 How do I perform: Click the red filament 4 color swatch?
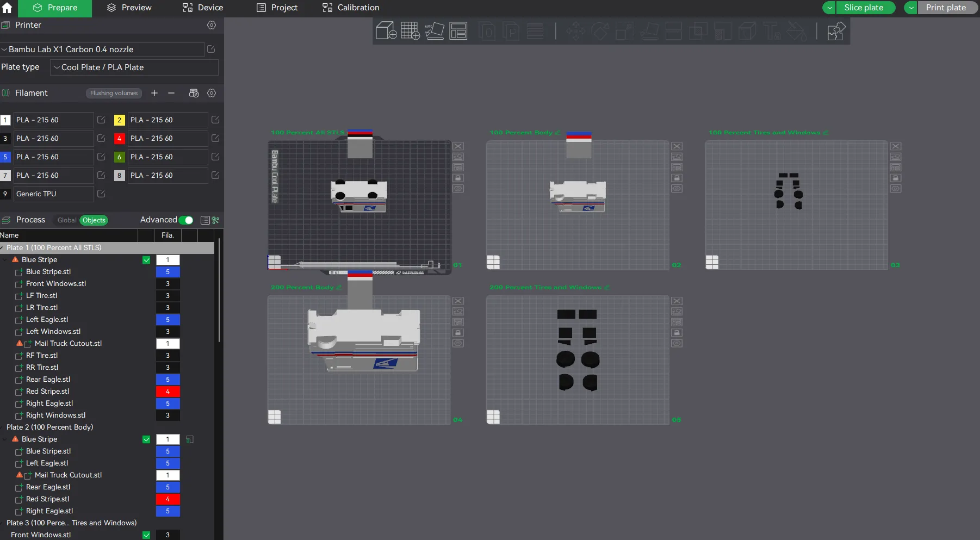coord(119,139)
